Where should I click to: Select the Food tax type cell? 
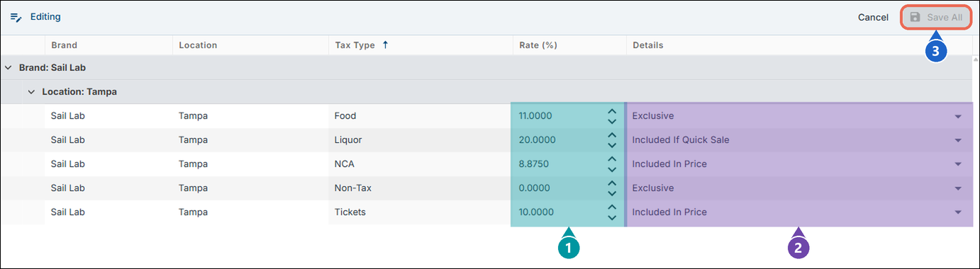(x=420, y=116)
